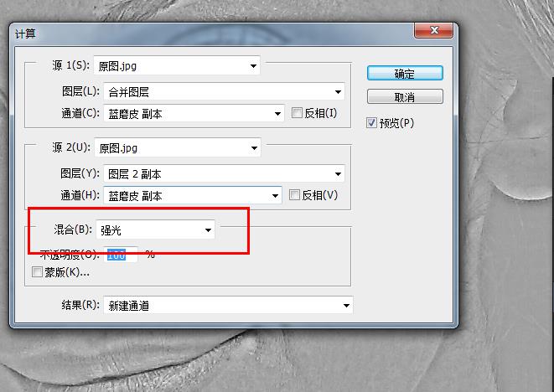Click the arrow of 图层(L) combo box
The height and width of the screenshot is (392, 554).
(x=338, y=92)
